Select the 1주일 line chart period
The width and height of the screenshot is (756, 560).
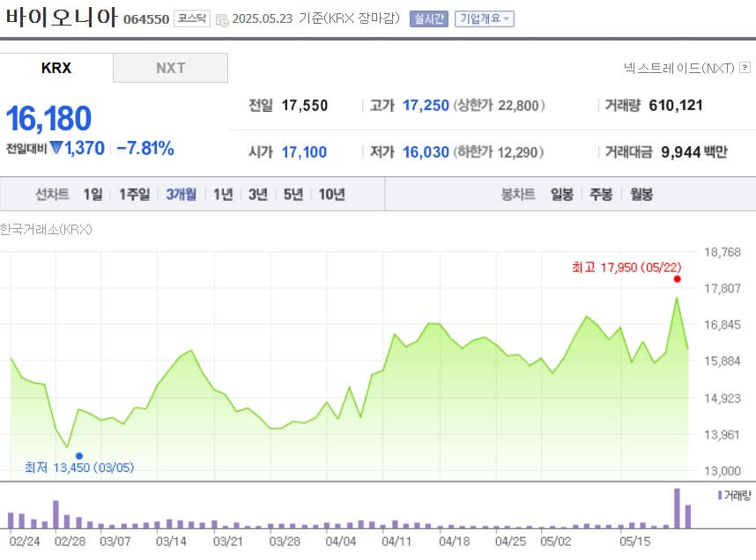[135, 195]
